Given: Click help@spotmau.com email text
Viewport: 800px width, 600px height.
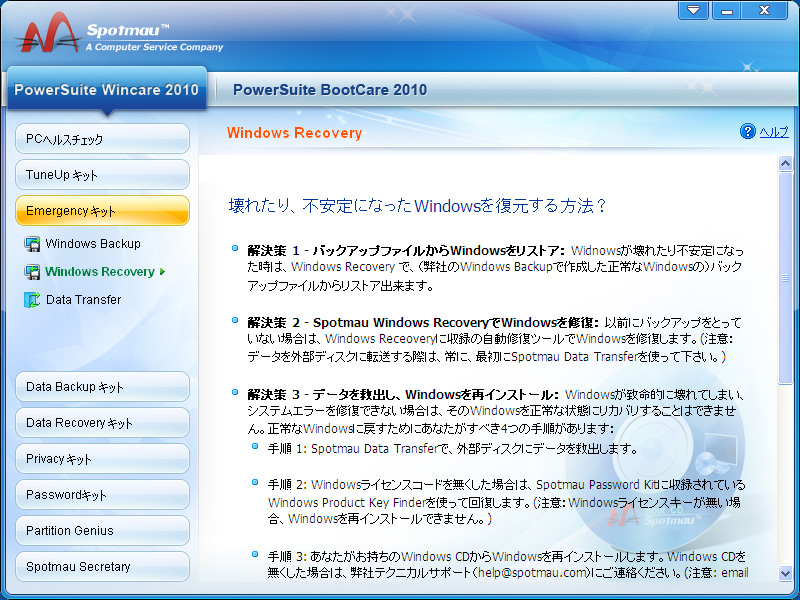Looking at the screenshot, I should (532, 573).
